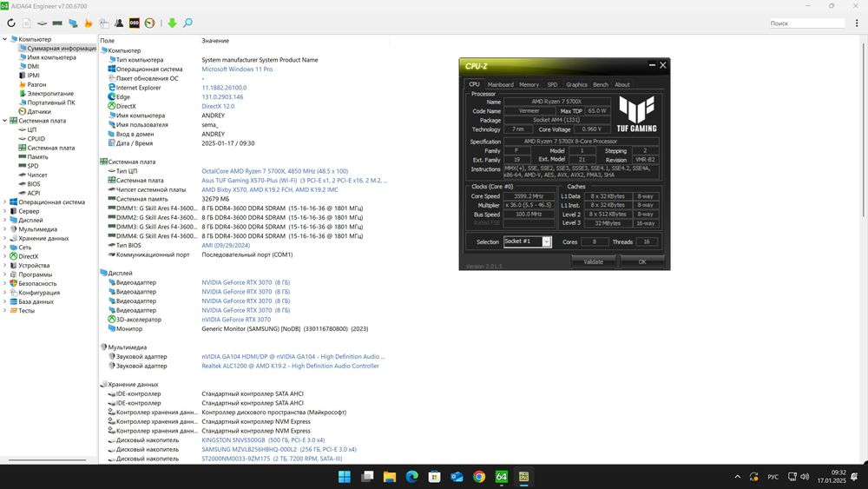
Task: Click the tree panel horizontal scrollbar
Action: pos(47,459)
